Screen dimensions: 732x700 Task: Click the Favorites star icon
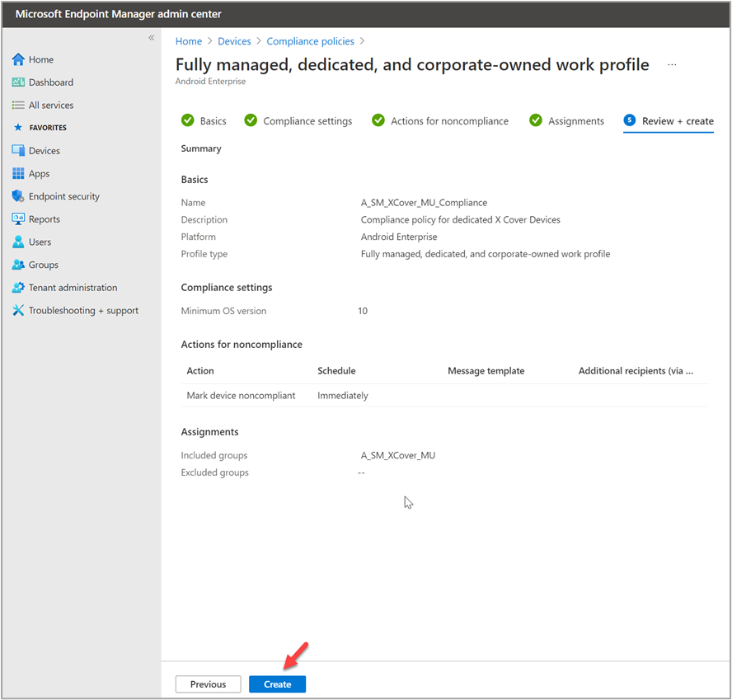click(18, 128)
